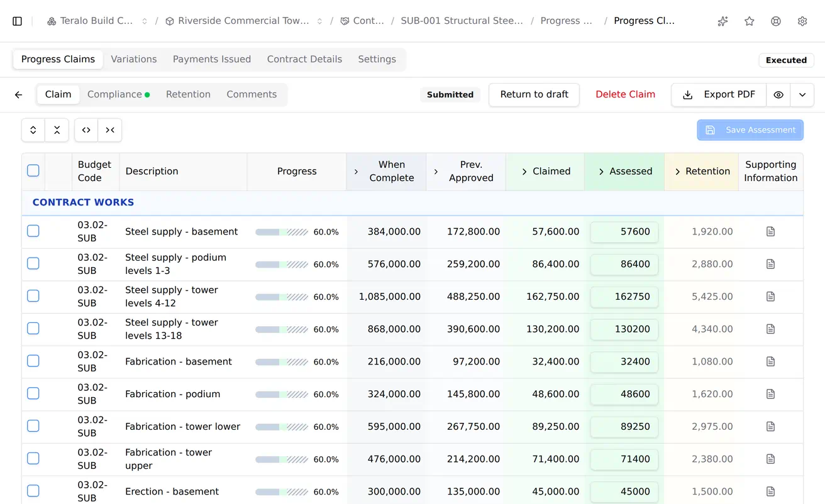Toggle the sidebar panel icon
Image resolution: width=825 pixels, height=504 pixels.
tap(18, 21)
